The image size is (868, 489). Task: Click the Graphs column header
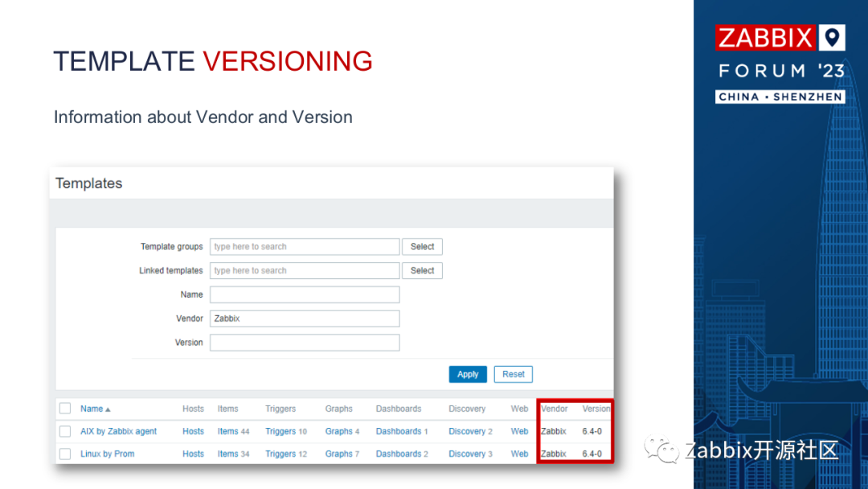pyautogui.click(x=339, y=409)
